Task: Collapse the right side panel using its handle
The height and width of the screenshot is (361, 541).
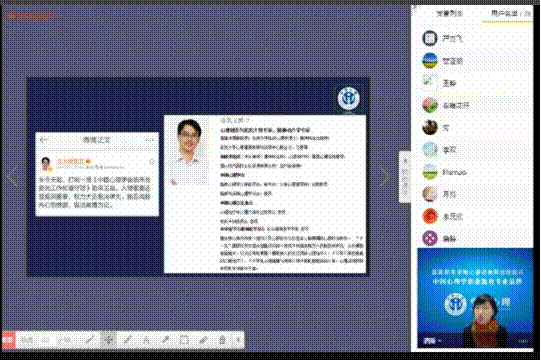Action: 405,177
